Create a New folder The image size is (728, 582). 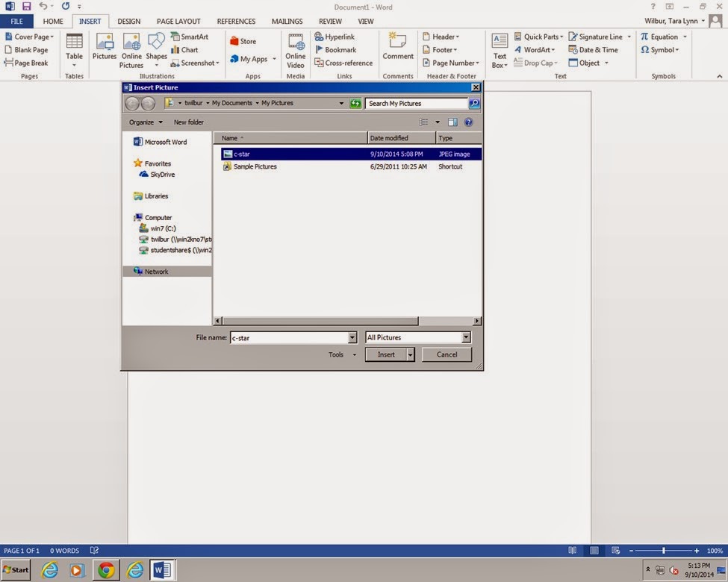[188, 122]
